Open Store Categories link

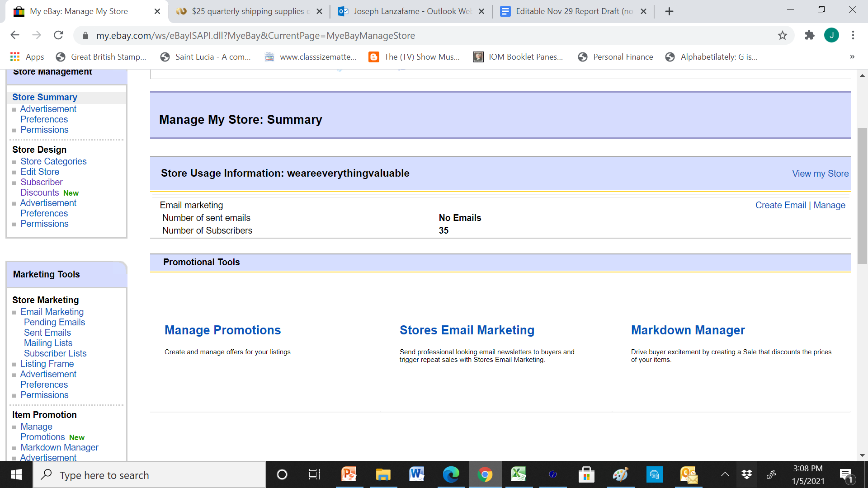pos(53,161)
